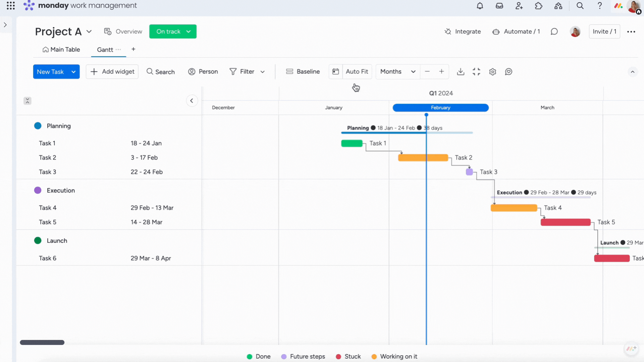644x362 pixels.
Task: Click the search everything magnifier in top bar
Action: point(580,6)
